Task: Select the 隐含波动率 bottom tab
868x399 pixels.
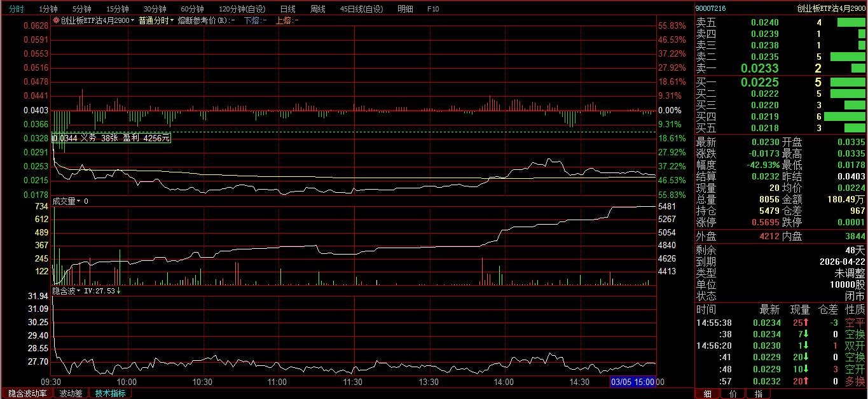Action: [27, 393]
